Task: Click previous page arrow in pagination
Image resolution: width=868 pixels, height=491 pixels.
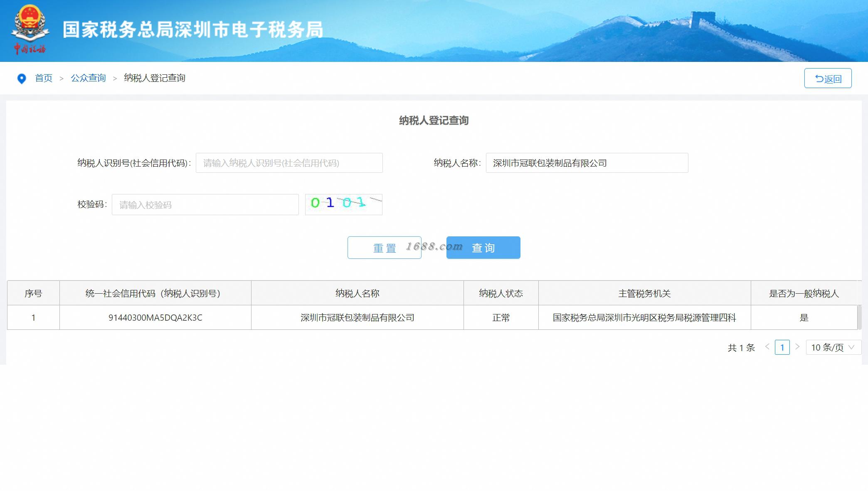Action: pos(767,347)
